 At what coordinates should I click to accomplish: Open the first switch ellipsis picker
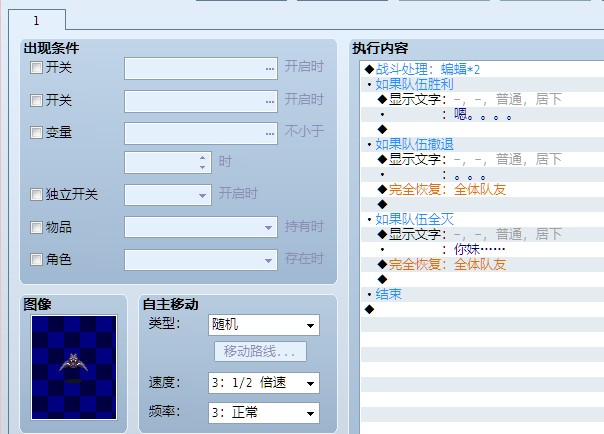(x=269, y=68)
